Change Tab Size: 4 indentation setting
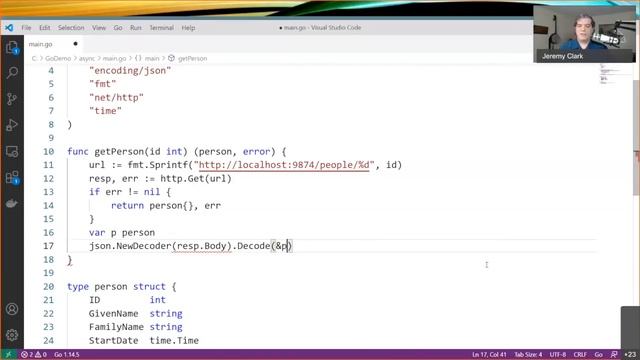This screenshot has width=640, height=360. (528, 354)
